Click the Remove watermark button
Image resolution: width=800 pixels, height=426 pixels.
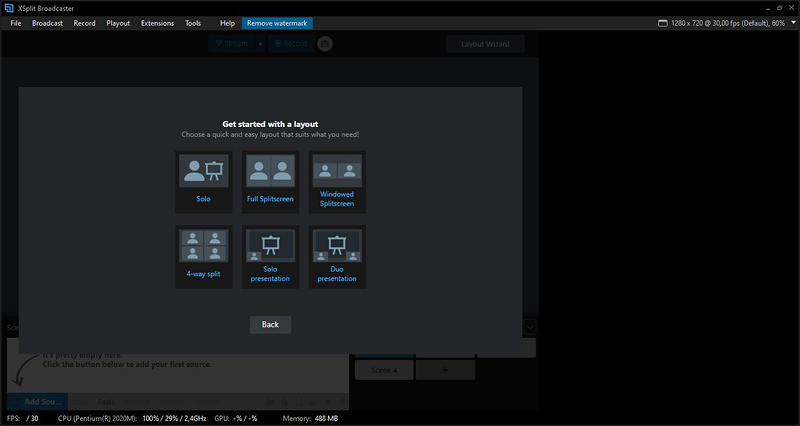pos(277,23)
